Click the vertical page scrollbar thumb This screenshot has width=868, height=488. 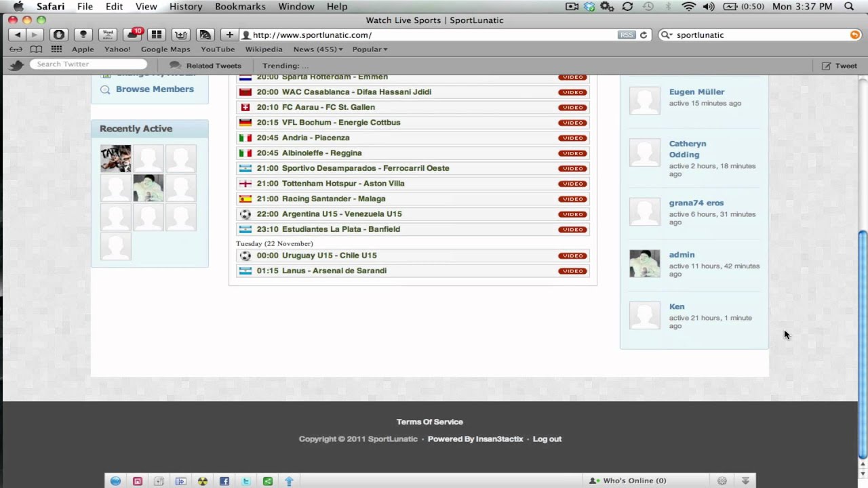pyautogui.click(x=863, y=344)
